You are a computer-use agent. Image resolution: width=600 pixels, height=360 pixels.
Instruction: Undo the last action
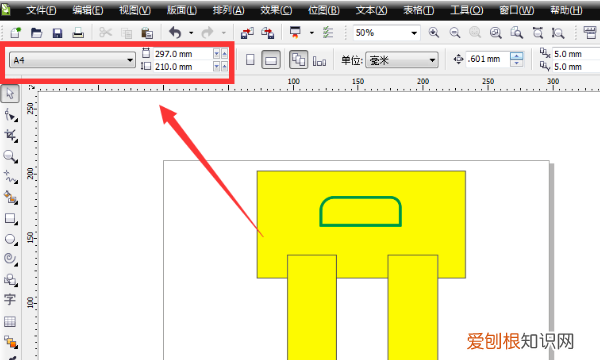coord(175,33)
